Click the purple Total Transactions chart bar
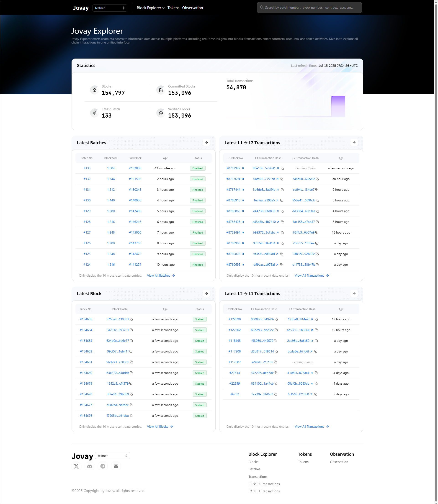 click(338, 106)
